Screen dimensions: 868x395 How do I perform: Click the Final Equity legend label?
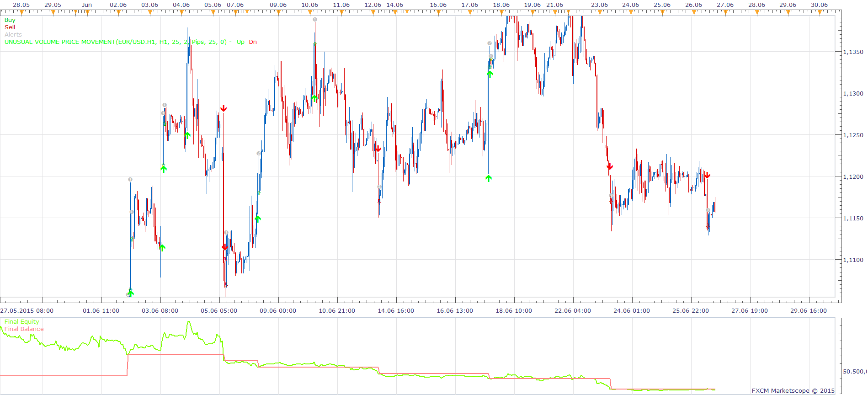coord(22,322)
